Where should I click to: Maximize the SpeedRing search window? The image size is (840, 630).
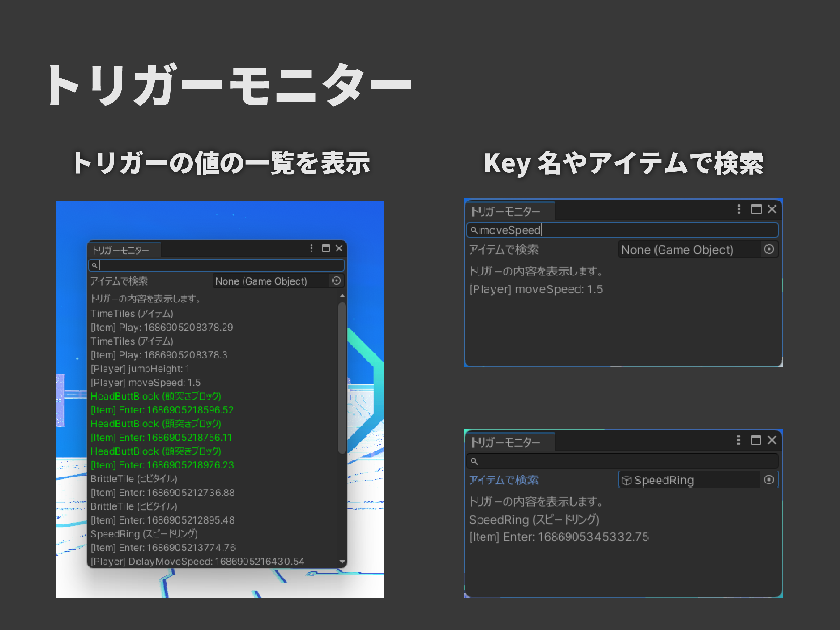click(756, 440)
